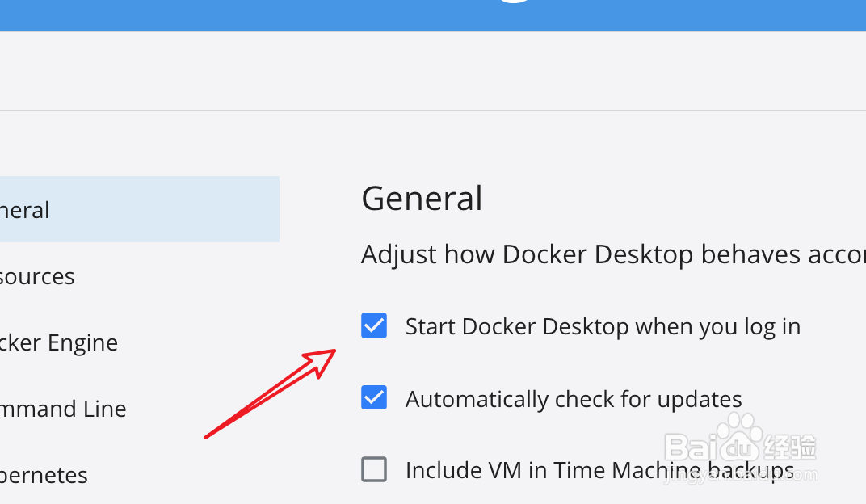The height and width of the screenshot is (504, 866).
Task: Click the blue checkmark beside update option
Action: click(x=374, y=397)
